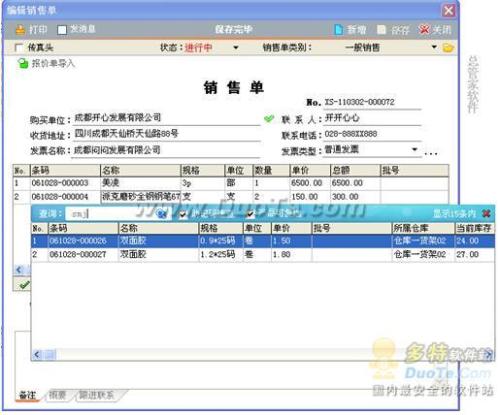Image resolution: width=500 pixels, height=415 pixels.
Task: Toggle the checkbox right after the query search icon
Action: pos(183,214)
